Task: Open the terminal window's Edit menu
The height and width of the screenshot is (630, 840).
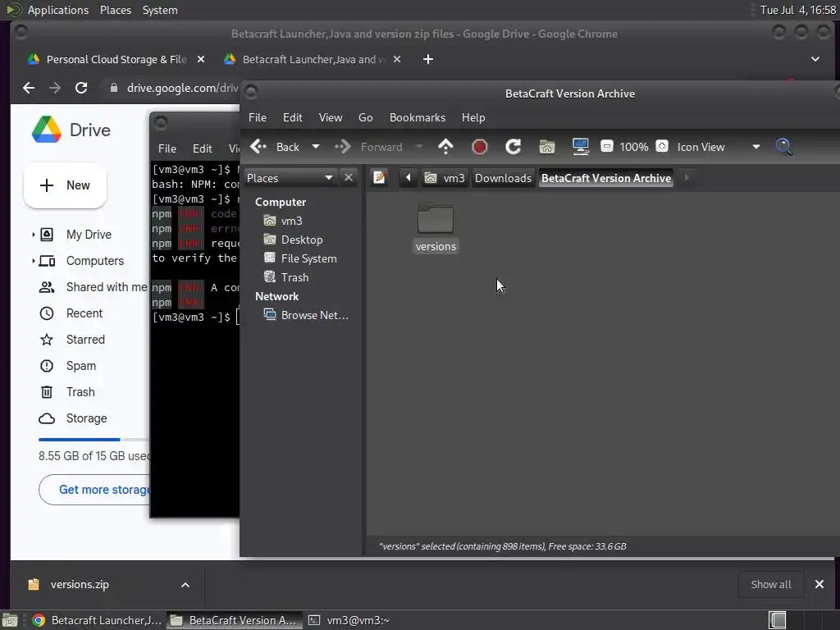Action: (x=203, y=148)
